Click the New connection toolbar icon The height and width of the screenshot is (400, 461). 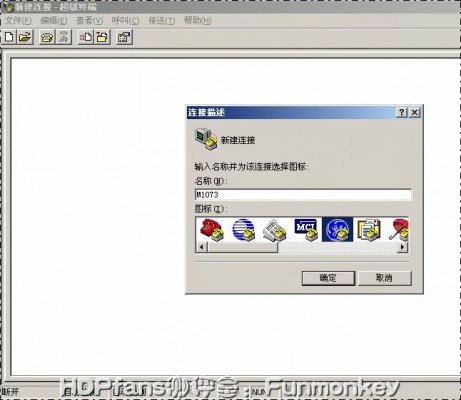coord(9,37)
